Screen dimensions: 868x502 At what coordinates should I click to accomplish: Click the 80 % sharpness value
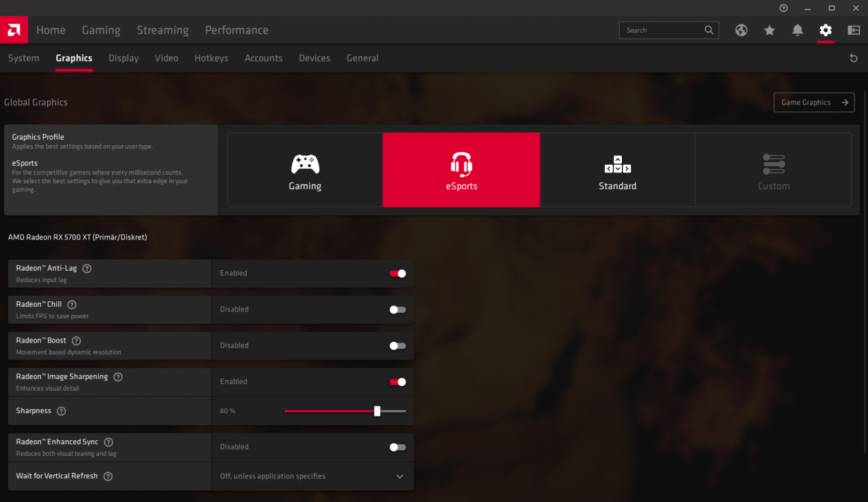(x=228, y=411)
